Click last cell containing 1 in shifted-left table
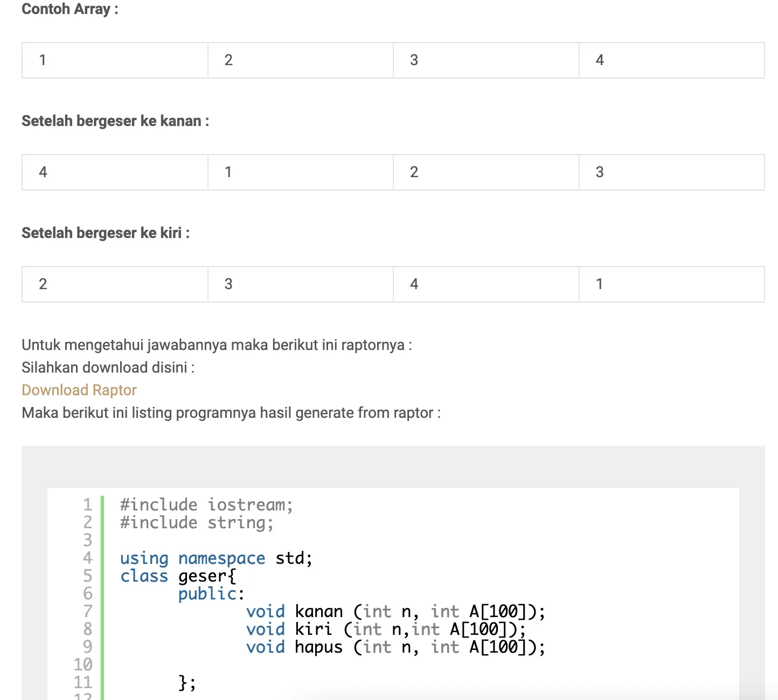This screenshot has width=778, height=700. (671, 284)
